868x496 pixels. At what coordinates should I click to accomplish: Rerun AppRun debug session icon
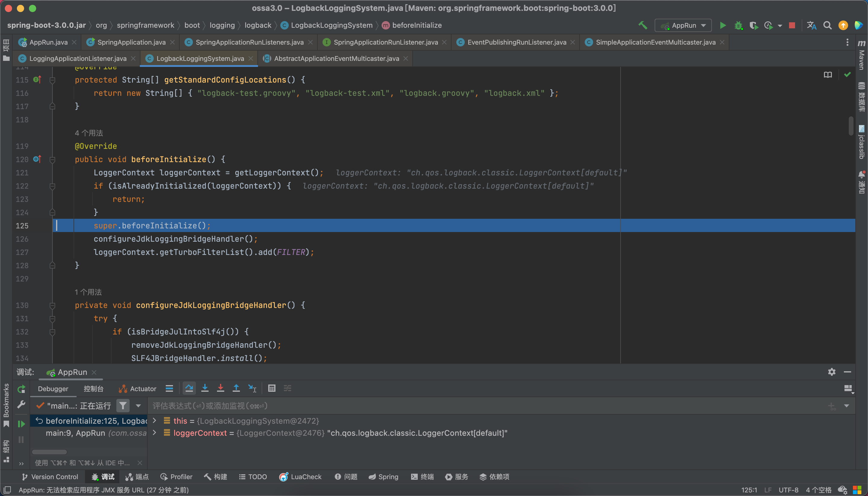[21, 389]
